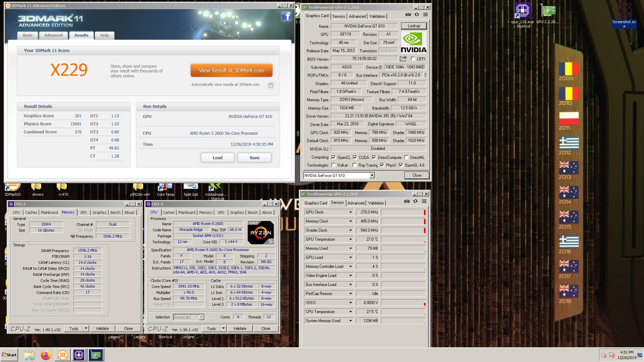Open the Core Temp desktop icon
Screen dimensions: 644x362
click(165, 189)
